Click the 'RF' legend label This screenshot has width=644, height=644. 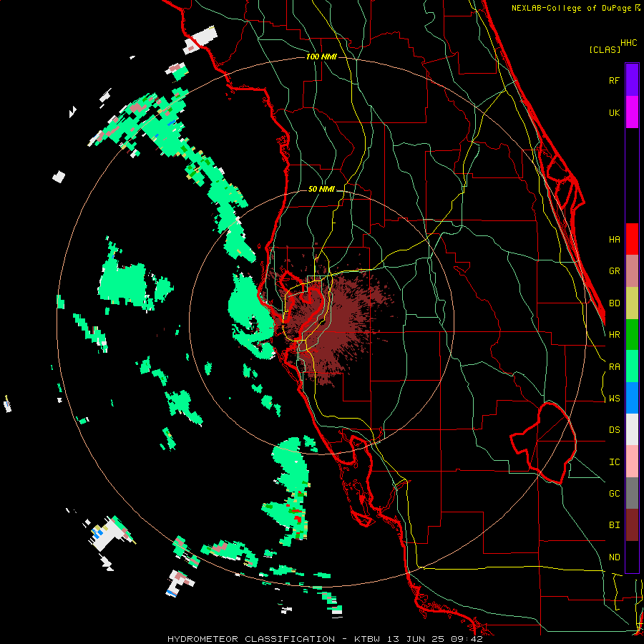click(615, 80)
